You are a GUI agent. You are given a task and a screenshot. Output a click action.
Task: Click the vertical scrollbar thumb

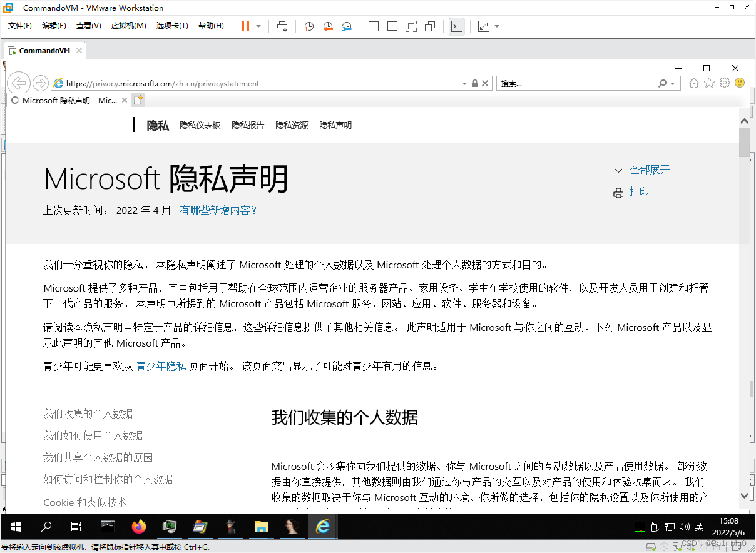click(744, 142)
